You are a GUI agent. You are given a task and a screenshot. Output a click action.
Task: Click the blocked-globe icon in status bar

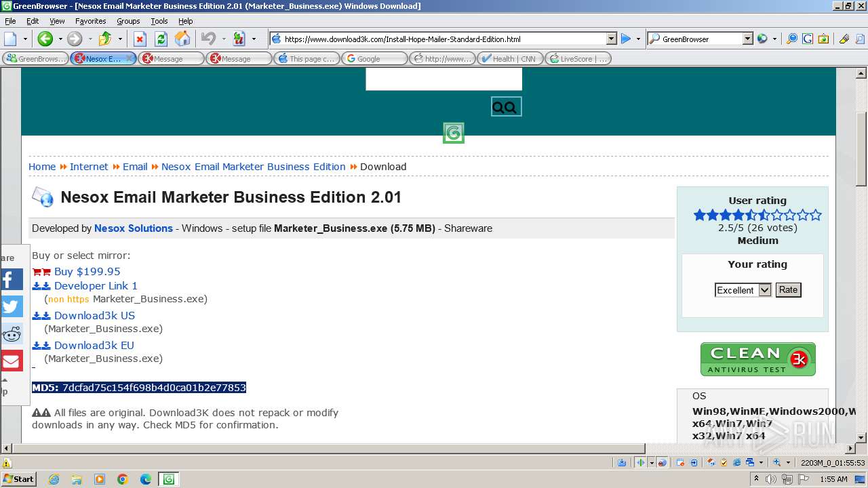(x=663, y=463)
